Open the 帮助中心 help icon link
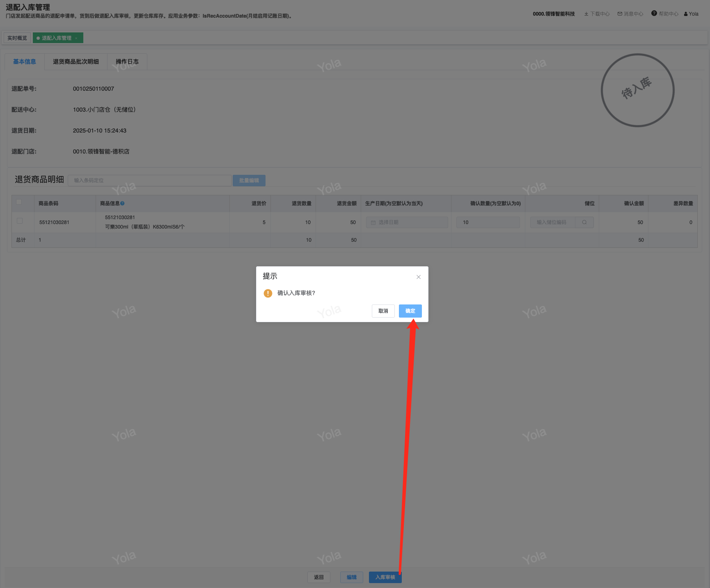710x588 pixels. (x=665, y=14)
